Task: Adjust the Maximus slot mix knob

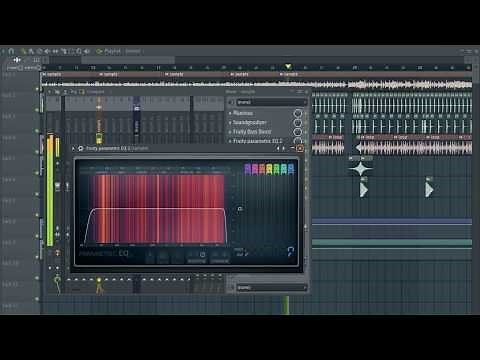Action: click(297, 113)
